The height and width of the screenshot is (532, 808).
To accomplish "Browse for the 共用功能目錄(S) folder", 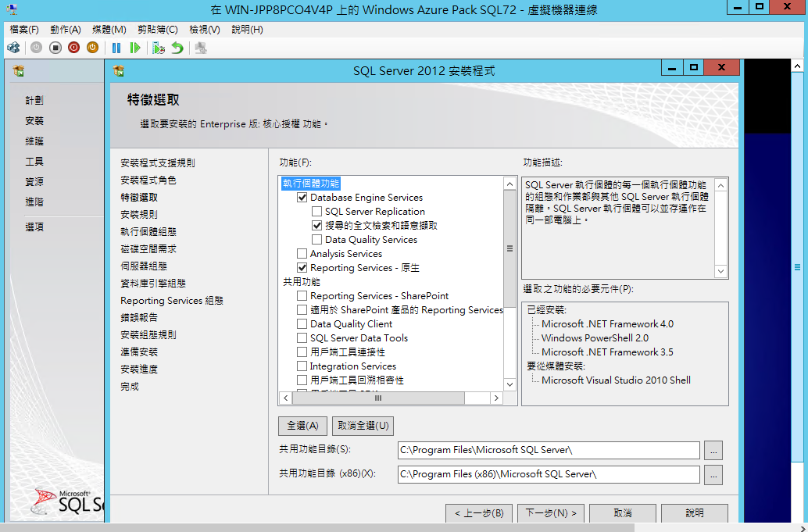I will point(713,451).
